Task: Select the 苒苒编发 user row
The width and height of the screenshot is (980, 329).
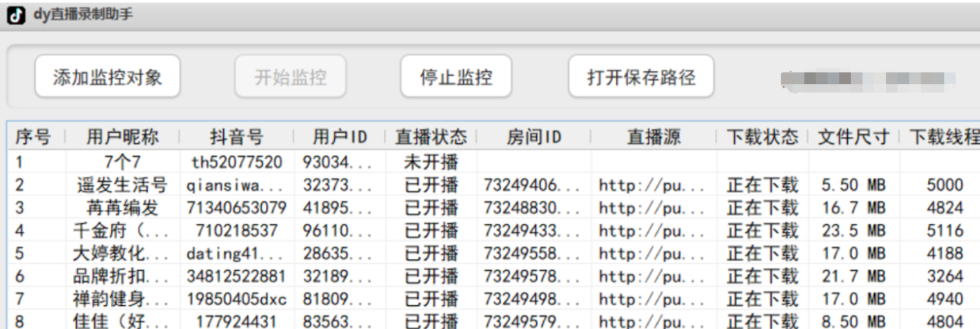Action: (122, 208)
